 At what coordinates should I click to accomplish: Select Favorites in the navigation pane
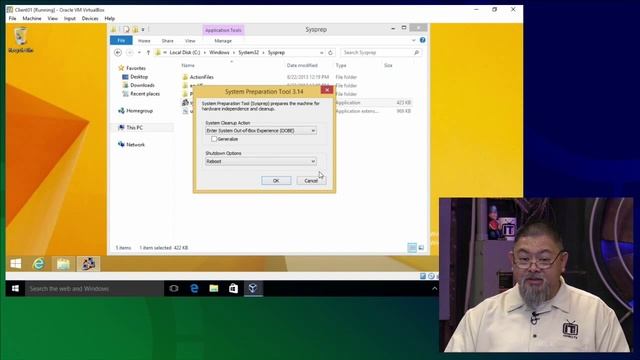[x=136, y=68]
